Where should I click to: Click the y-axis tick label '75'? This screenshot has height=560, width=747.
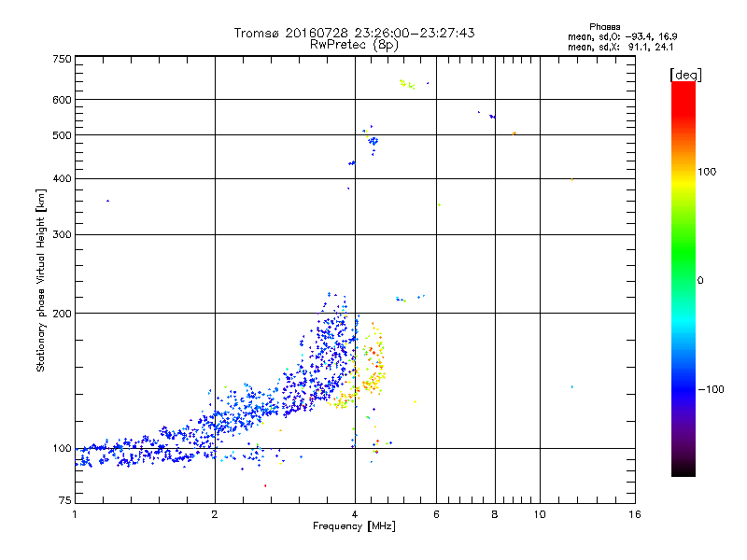[x=64, y=500]
